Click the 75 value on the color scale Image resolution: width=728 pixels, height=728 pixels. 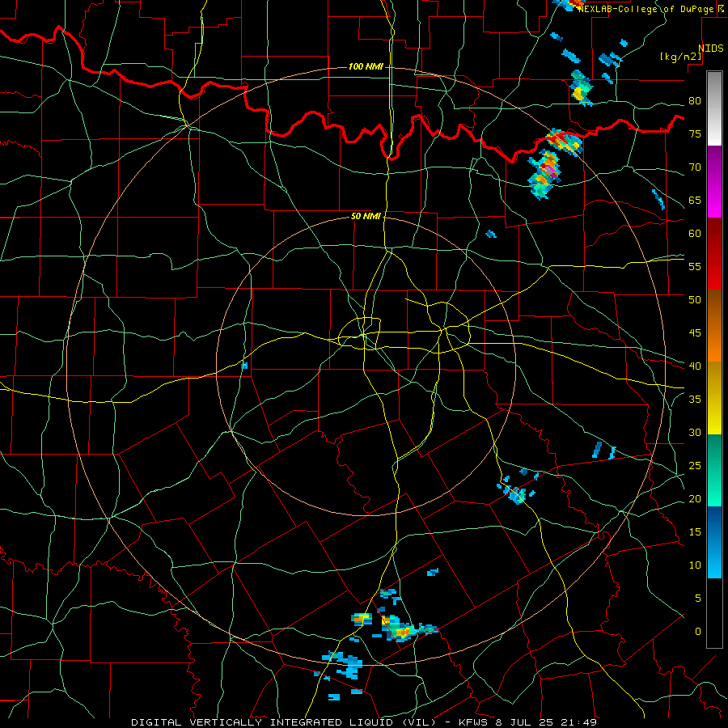pyautogui.click(x=695, y=133)
